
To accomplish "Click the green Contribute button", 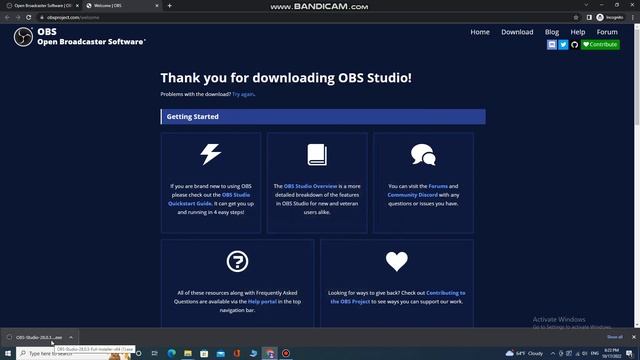I will 600,44.
